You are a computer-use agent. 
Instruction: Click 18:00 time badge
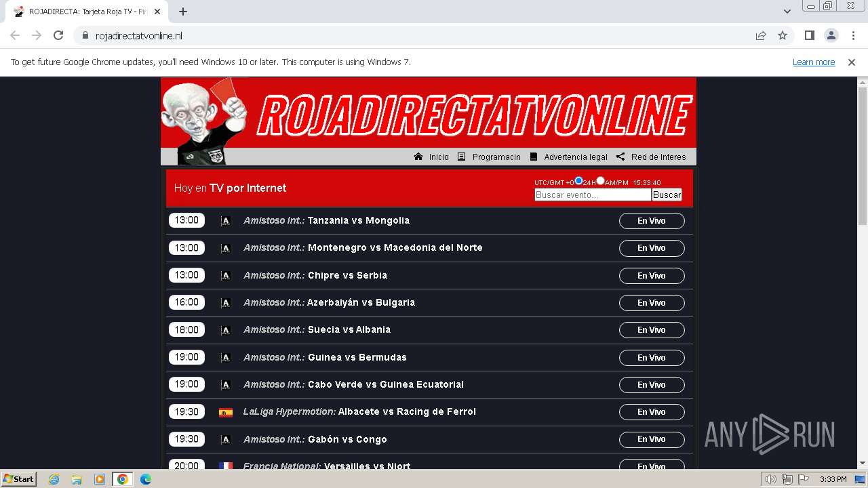(186, 330)
